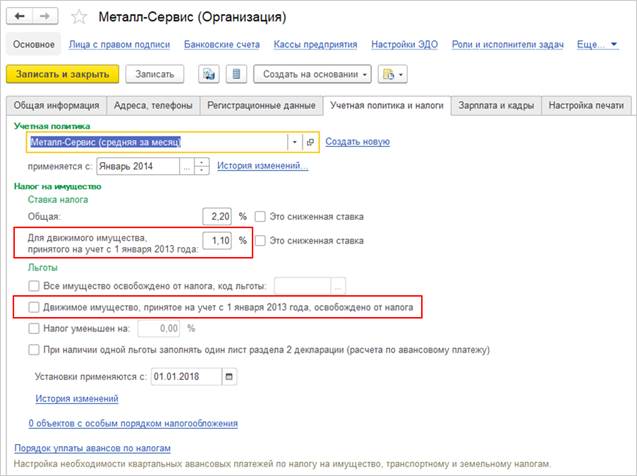Click the Учетная политика name field
This screenshot has width=637, height=476.
click(x=158, y=142)
